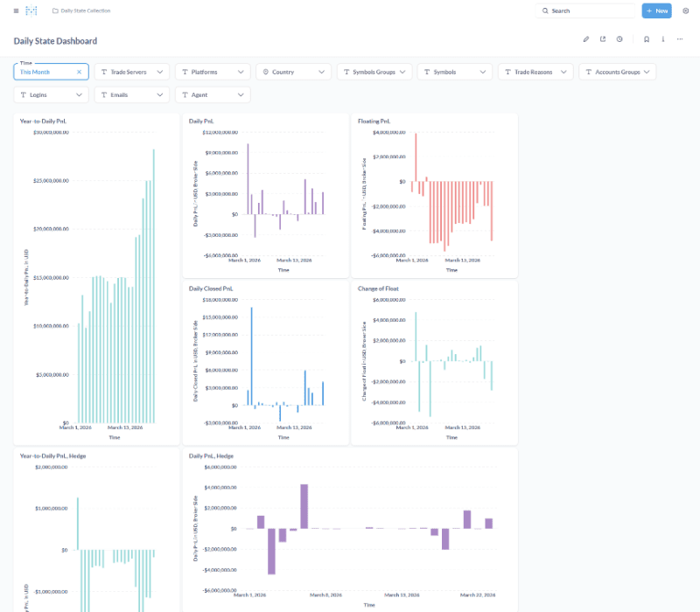Click the Metabase logo icon
Viewport: 700px width, 612px height.
click(31, 10)
